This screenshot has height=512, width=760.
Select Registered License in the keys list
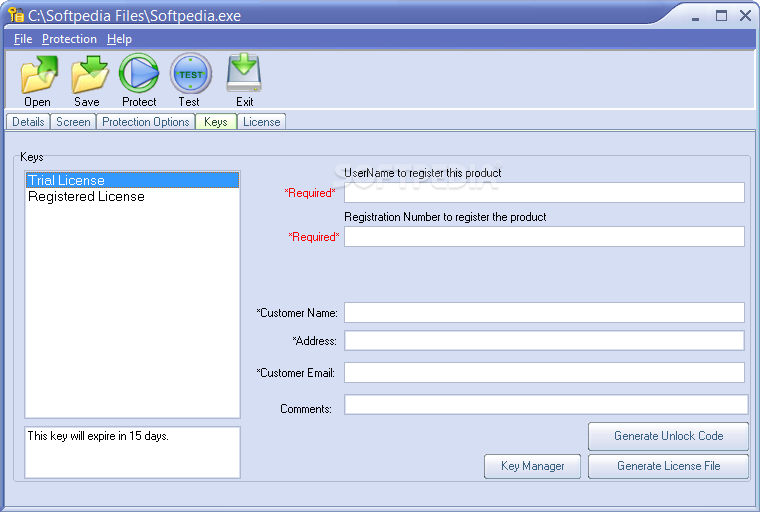point(132,196)
